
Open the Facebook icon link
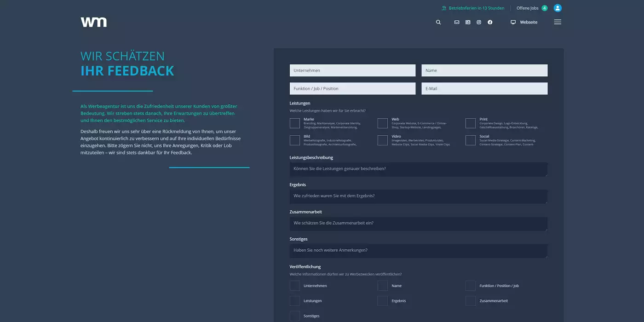(x=490, y=22)
